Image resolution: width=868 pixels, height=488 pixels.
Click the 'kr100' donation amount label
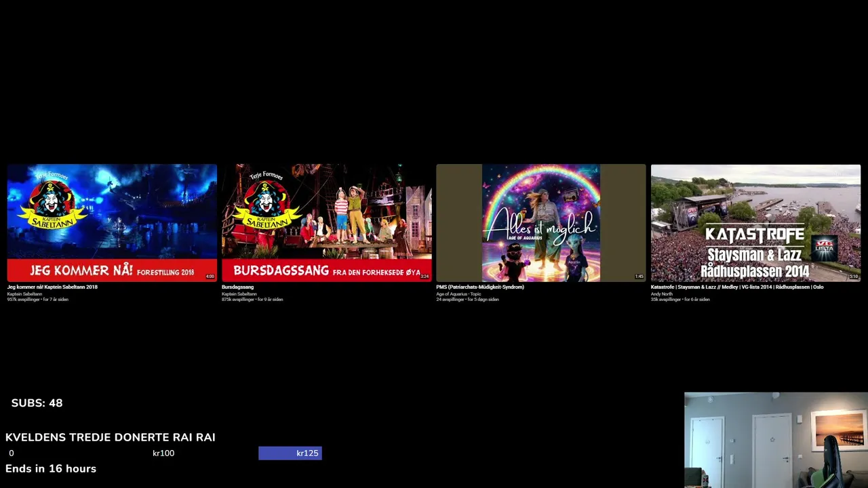(163, 453)
